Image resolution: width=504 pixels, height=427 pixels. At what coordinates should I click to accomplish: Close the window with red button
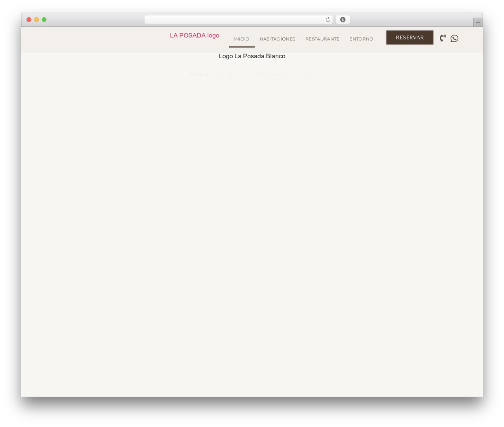tap(29, 20)
